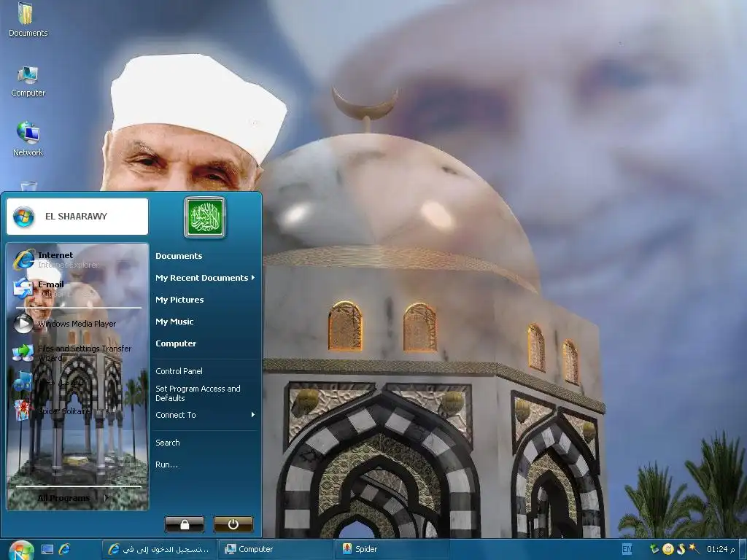The width and height of the screenshot is (747, 560).
Task: Click the EL SHAARAWY user name box
Action: pos(77,216)
